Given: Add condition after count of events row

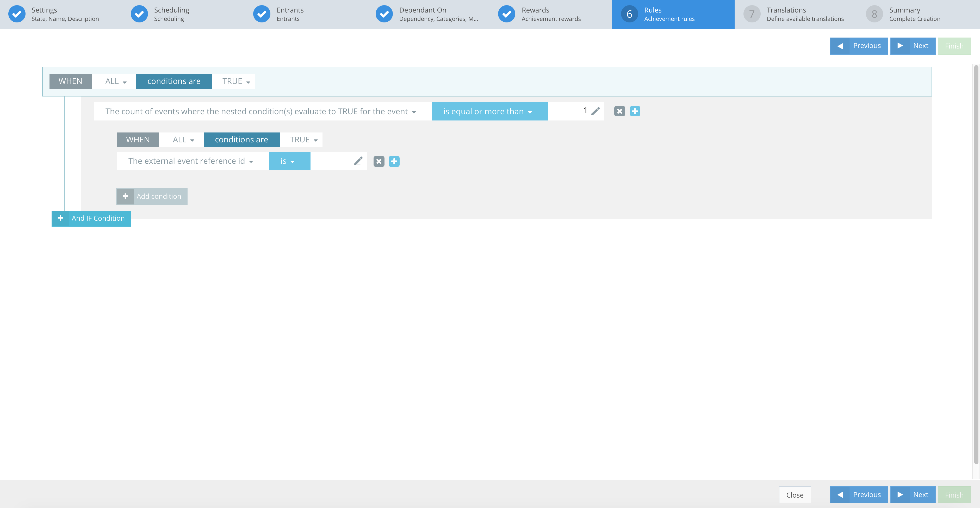Looking at the screenshot, I should click(635, 111).
